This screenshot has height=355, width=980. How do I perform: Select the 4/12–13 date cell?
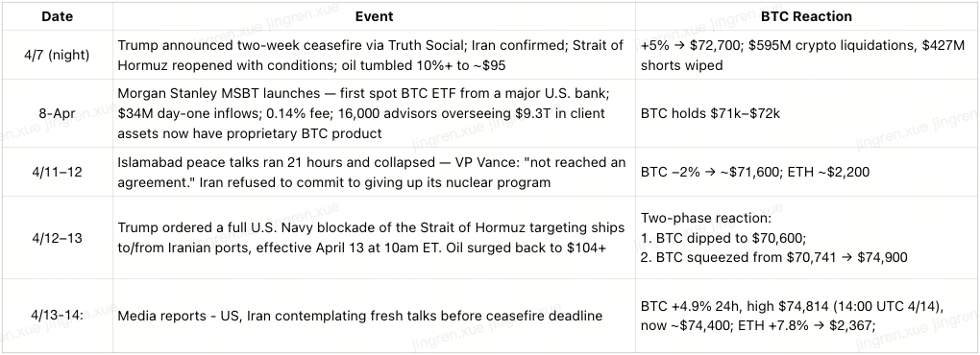[x=57, y=238]
